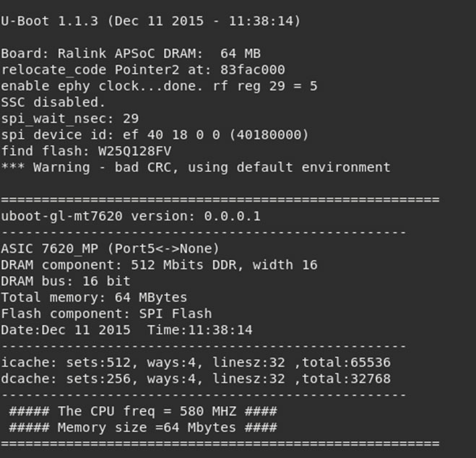
Task: Click the spi_wait_nsec: 29 line
Action: (x=70, y=118)
